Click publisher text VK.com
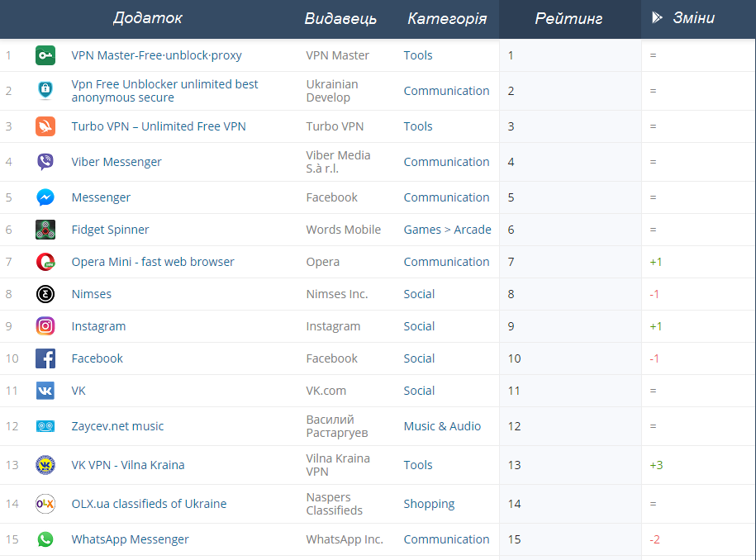This screenshot has width=756, height=560. pyautogui.click(x=326, y=391)
